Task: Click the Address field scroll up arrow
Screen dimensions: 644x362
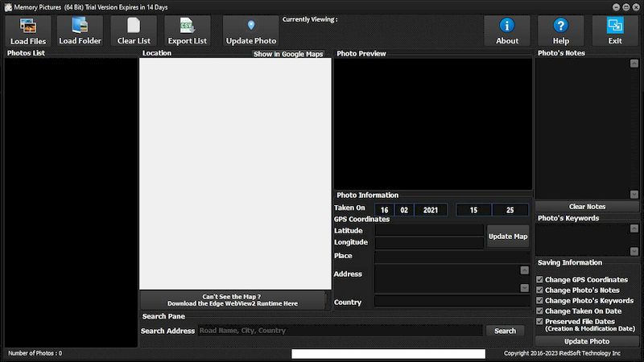Action: tap(525, 270)
